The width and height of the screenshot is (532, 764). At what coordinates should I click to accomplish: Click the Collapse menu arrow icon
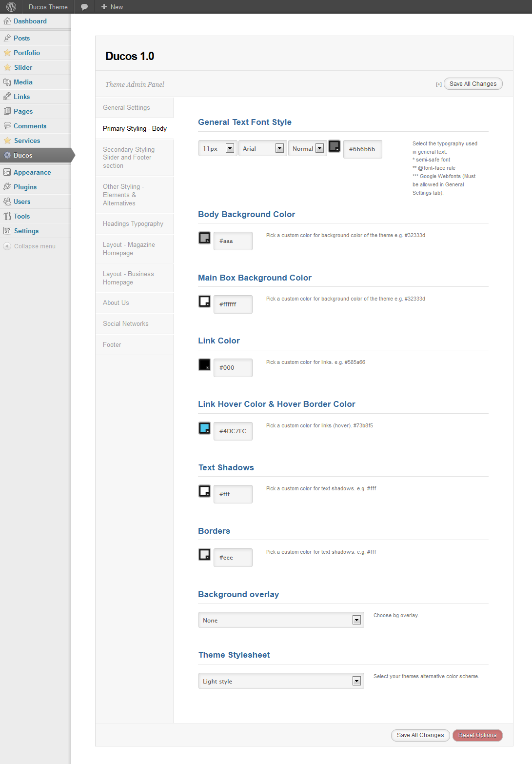click(x=7, y=246)
